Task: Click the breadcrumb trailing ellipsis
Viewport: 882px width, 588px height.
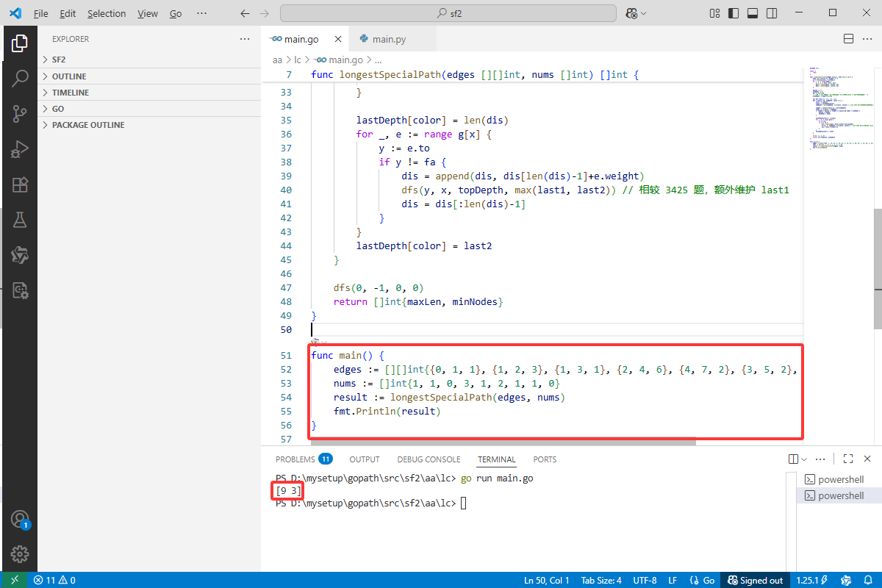Action: 379,60
